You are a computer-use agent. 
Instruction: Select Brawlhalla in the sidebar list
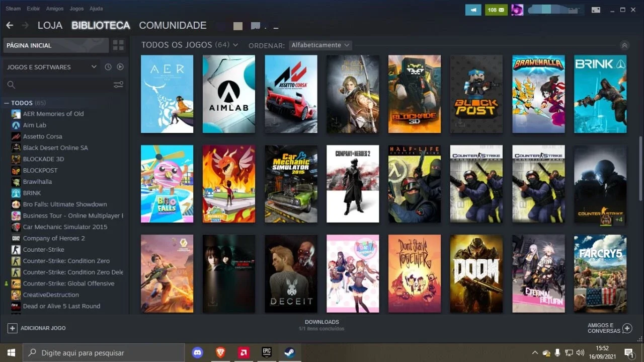pyautogui.click(x=37, y=182)
